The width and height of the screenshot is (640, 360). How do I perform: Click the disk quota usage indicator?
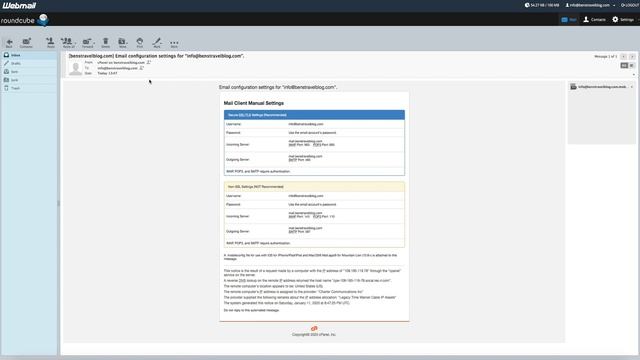pyautogui.click(x=542, y=5)
